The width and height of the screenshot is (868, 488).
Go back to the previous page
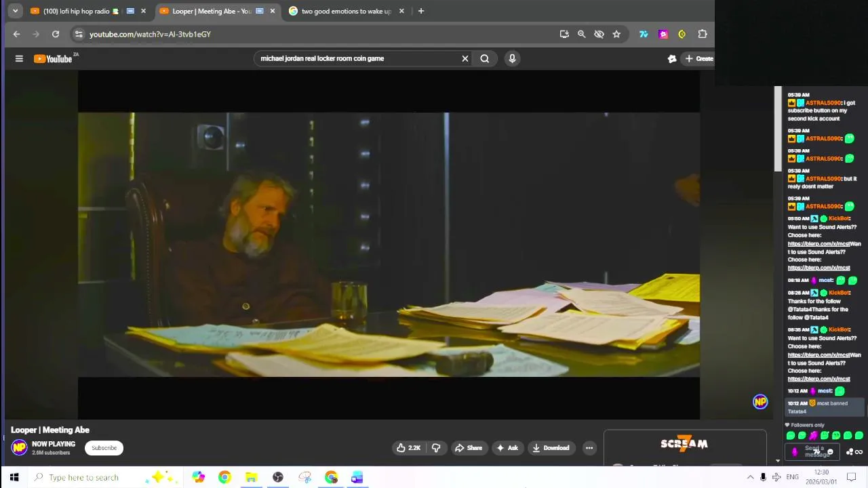coord(16,34)
